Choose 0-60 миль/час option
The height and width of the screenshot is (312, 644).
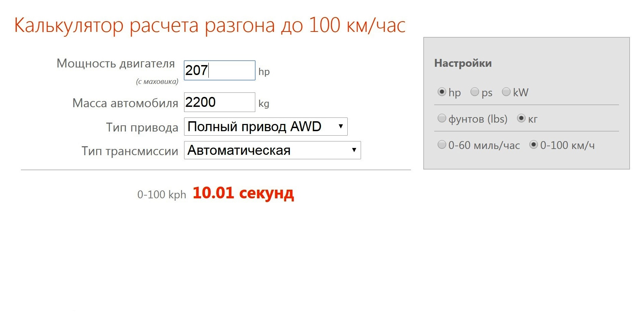click(442, 145)
